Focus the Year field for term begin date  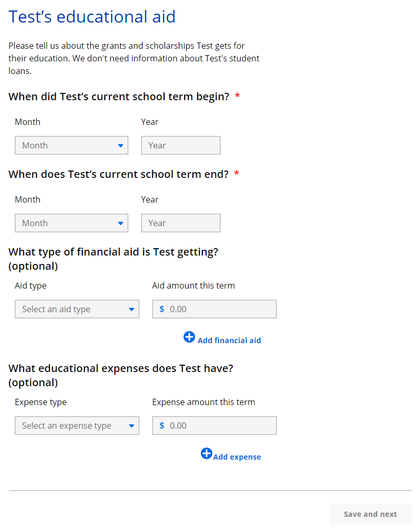(x=181, y=145)
